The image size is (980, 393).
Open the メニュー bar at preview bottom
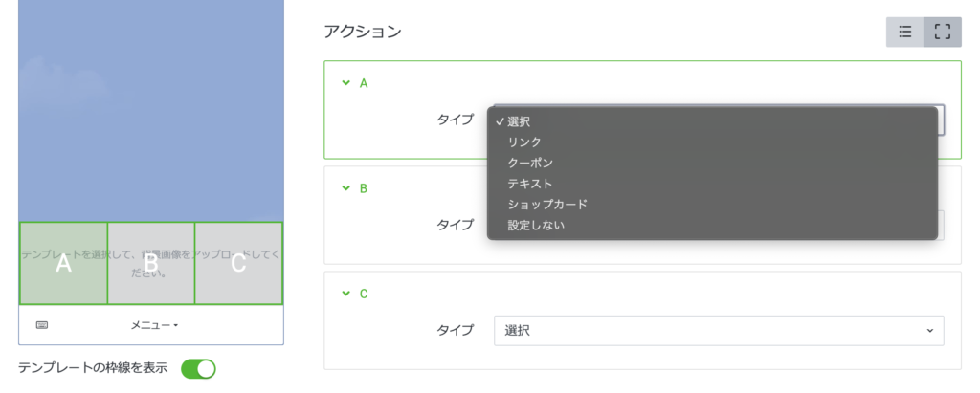click(x=154, y=325)
